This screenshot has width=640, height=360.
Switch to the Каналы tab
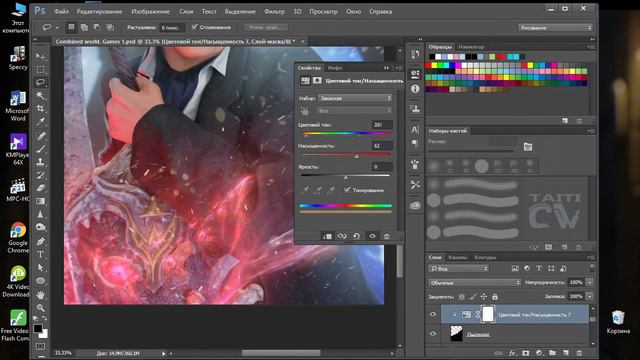coord(458,258)
